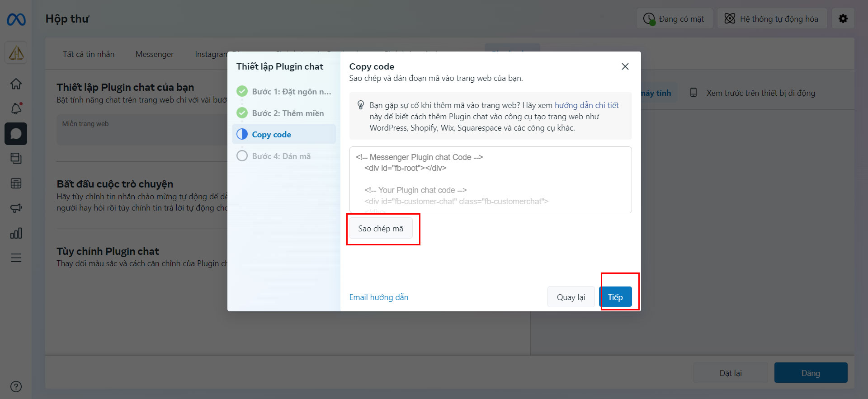Click the help question mark icon

(16, 386)
